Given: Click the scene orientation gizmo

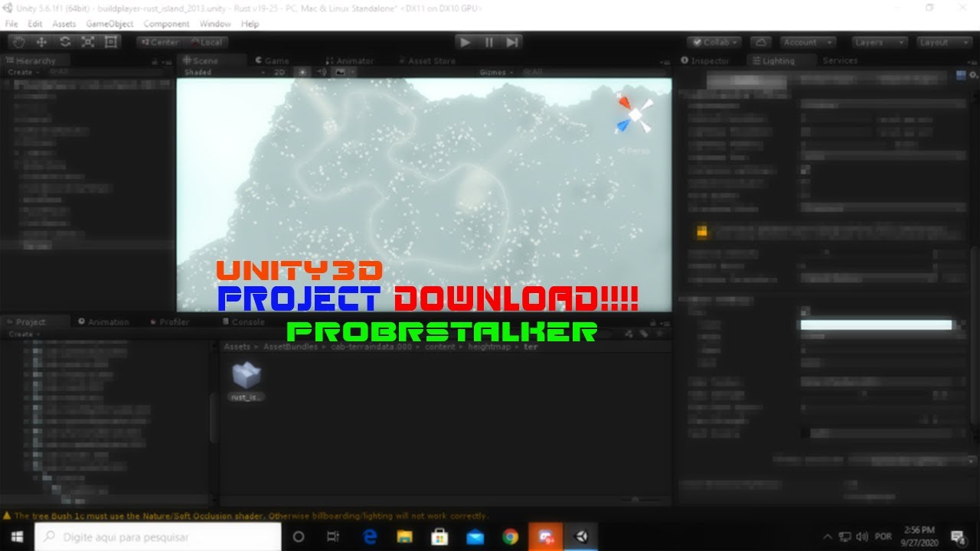Looking at the screenshot, I should (x=635, y=115).
